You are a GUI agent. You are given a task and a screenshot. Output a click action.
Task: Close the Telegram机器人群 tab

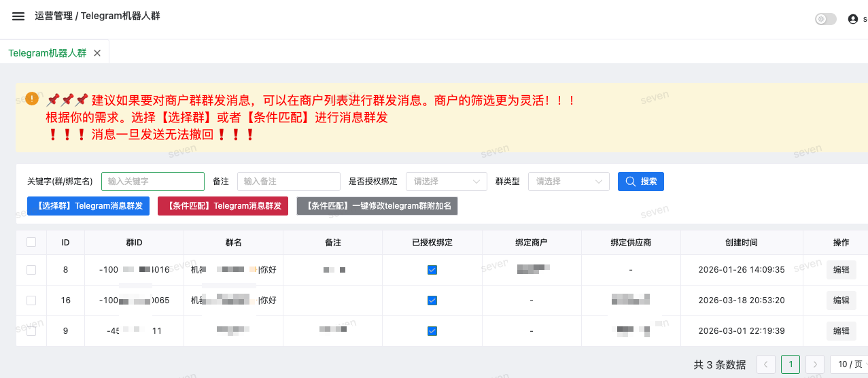click(x=97, y=52)
